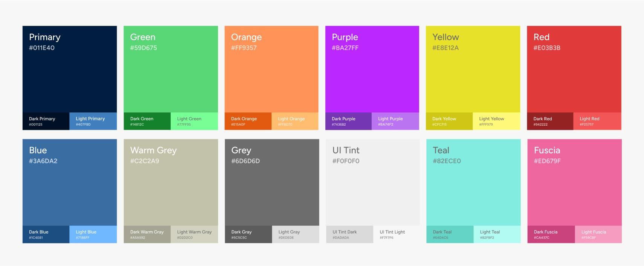Choose the large Fuscia pink swatch
644x266 pixels.
(574, 182)
